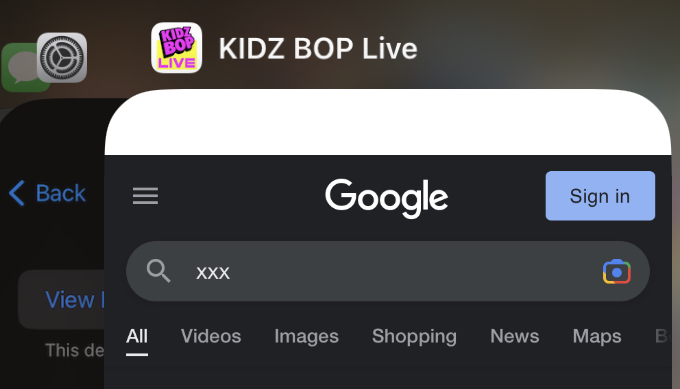Open the Messages app icon

click(x=20, y=68)
